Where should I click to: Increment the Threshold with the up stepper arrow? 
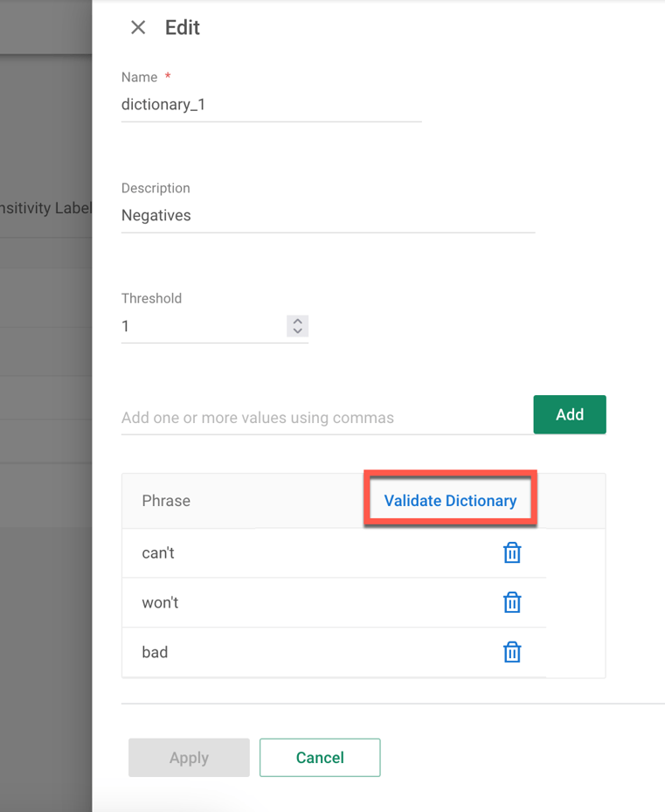pyautogui.click(x=297, y=322)
